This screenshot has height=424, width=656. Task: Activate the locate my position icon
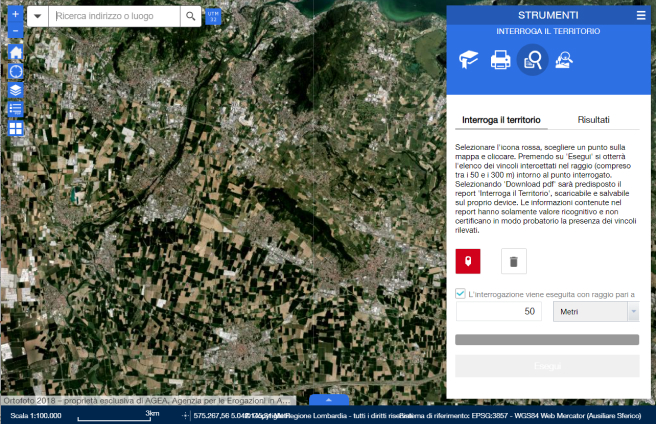(x=16, y=72)
